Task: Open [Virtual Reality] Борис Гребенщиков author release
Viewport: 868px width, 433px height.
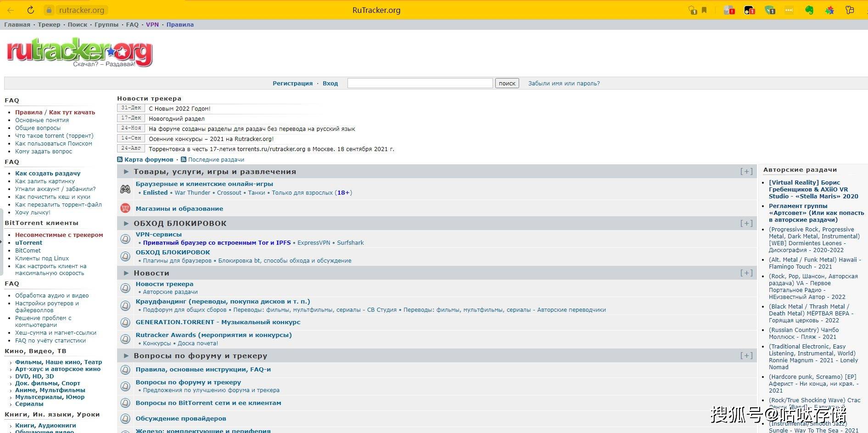Action: 813,189
